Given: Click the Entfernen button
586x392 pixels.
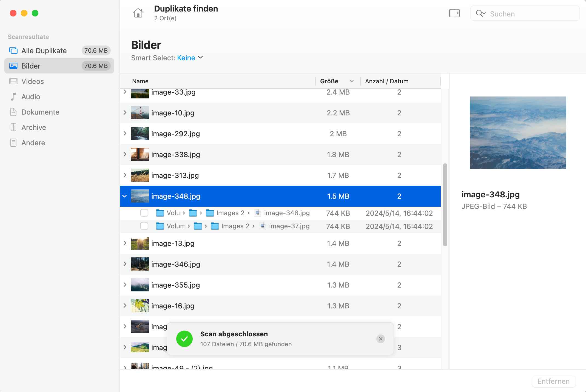Looking at the screenshot, I should (x=553, y=381).
